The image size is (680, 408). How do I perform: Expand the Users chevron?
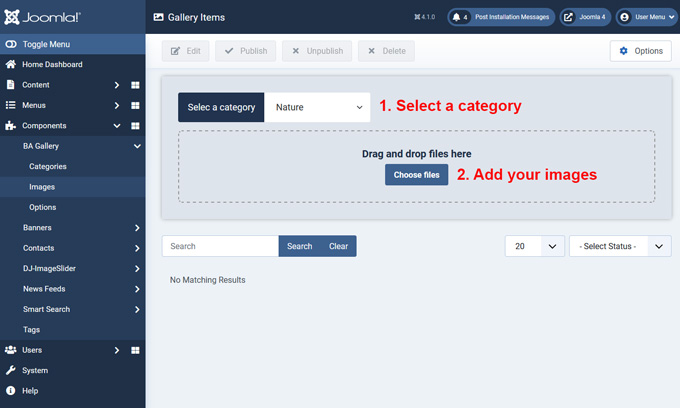(117, 350)
